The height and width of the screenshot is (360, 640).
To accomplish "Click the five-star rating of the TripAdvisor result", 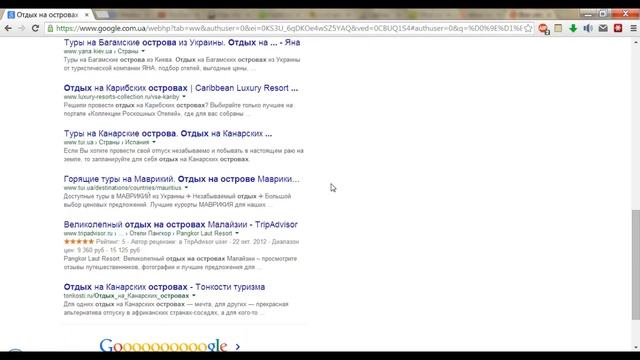I will coord(79,242).
